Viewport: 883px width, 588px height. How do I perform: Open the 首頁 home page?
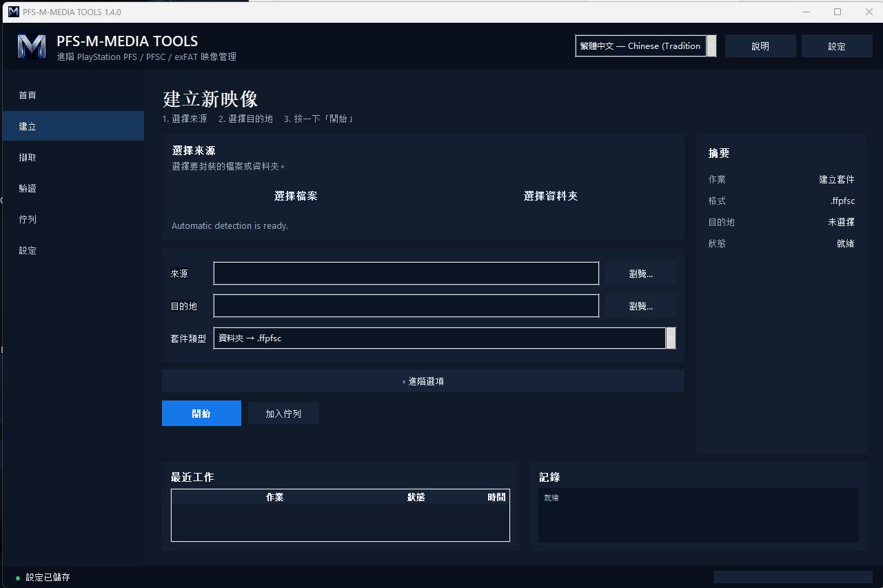click(x=73, y=95)
